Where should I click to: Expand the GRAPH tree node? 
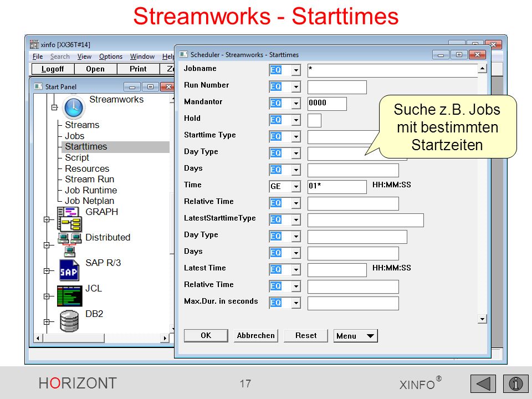(47, 219)
